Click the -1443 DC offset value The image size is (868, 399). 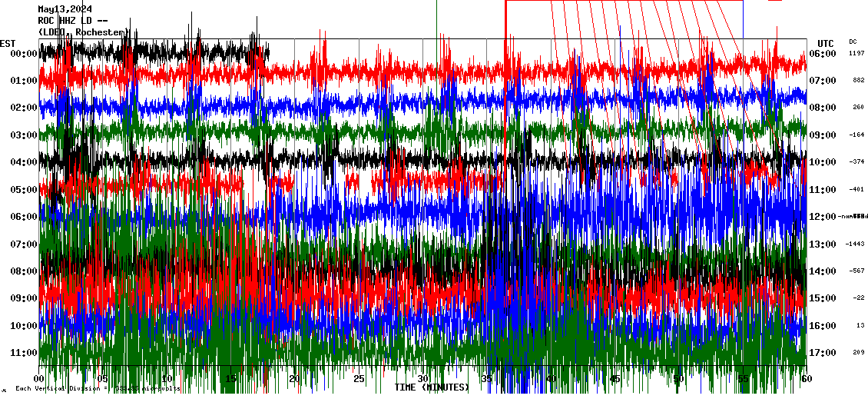856,244
